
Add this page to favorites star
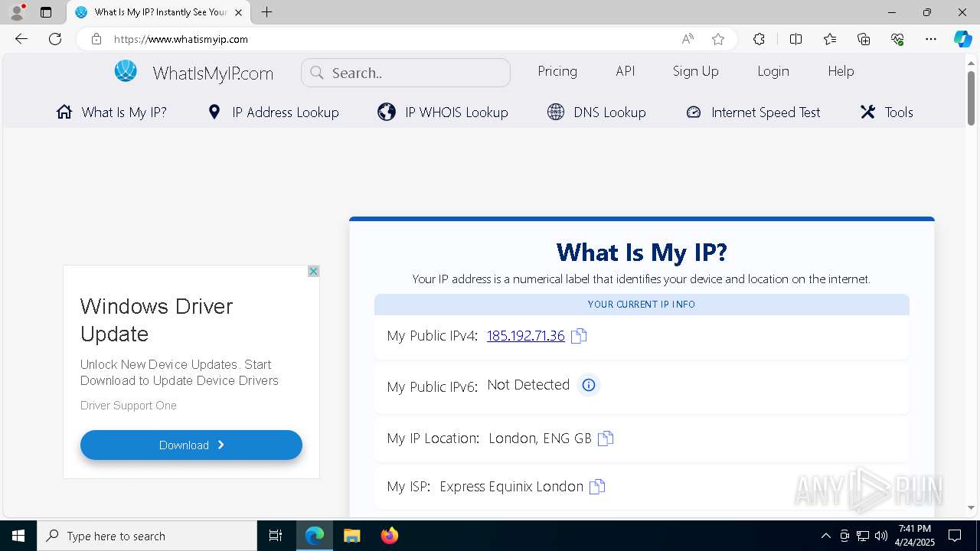(717, 39)
